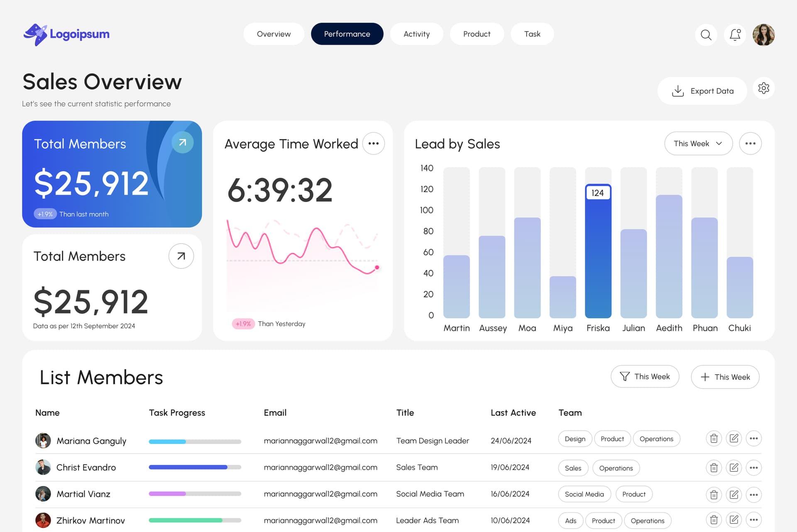Screen dimensions: 797x532
Task: Edit Christ Evandro row
Action: (734, 468)
